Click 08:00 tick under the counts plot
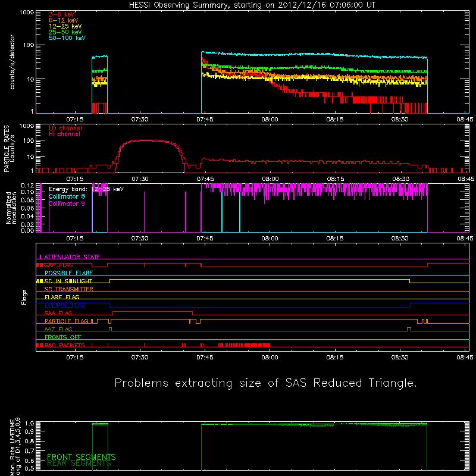This screenshot has width=476, height=476. (x=270, y=120)
